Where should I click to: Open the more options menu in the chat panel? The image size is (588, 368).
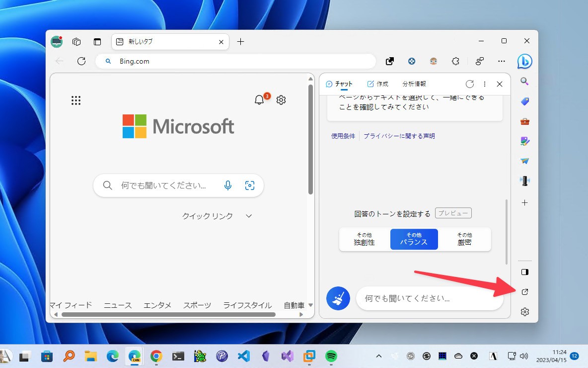point(485,84)
